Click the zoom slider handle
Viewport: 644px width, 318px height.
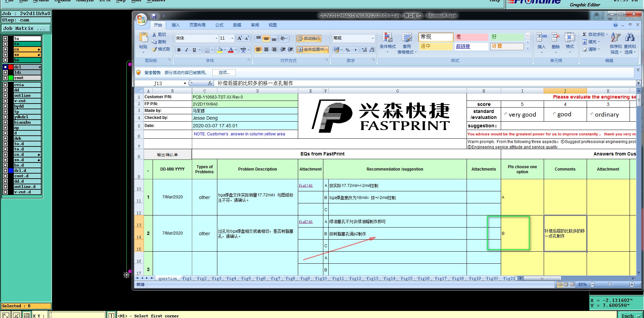(x=610, y=284)
